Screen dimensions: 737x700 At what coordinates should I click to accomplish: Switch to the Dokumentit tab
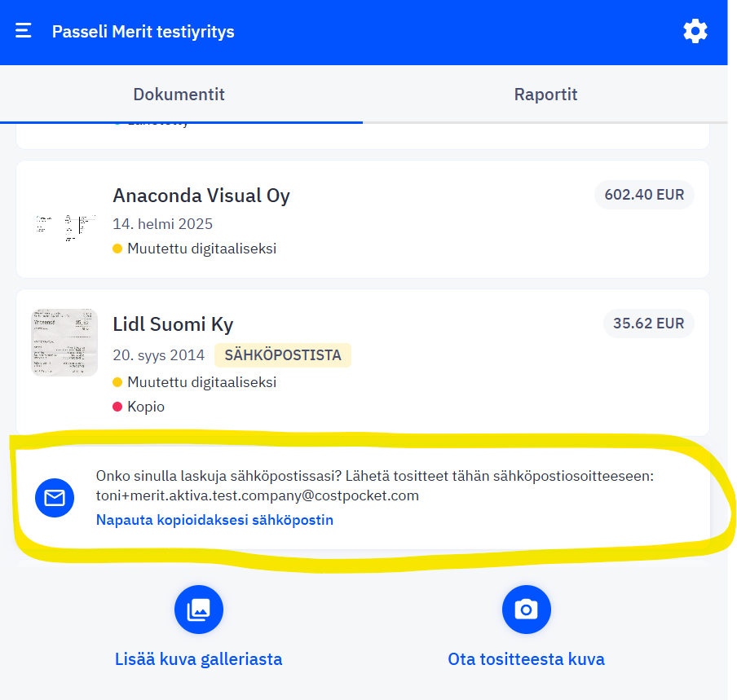click(x=179, y=95)
